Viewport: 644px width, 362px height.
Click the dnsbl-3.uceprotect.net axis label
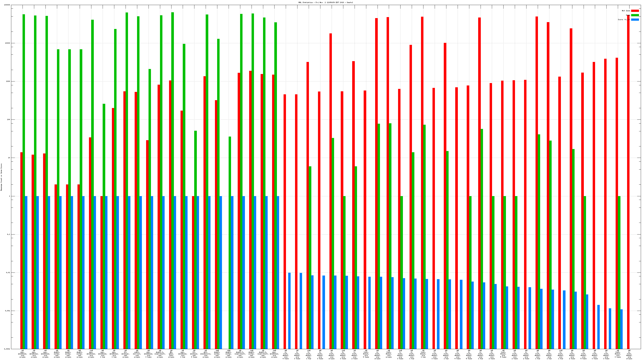pyautogui.click(x=240, y=354)
